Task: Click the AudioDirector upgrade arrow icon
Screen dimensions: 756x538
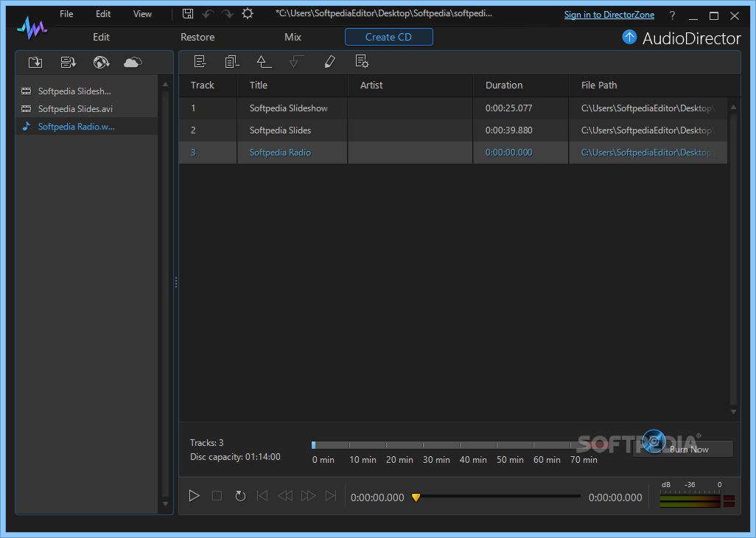Action: click(629, 37)
